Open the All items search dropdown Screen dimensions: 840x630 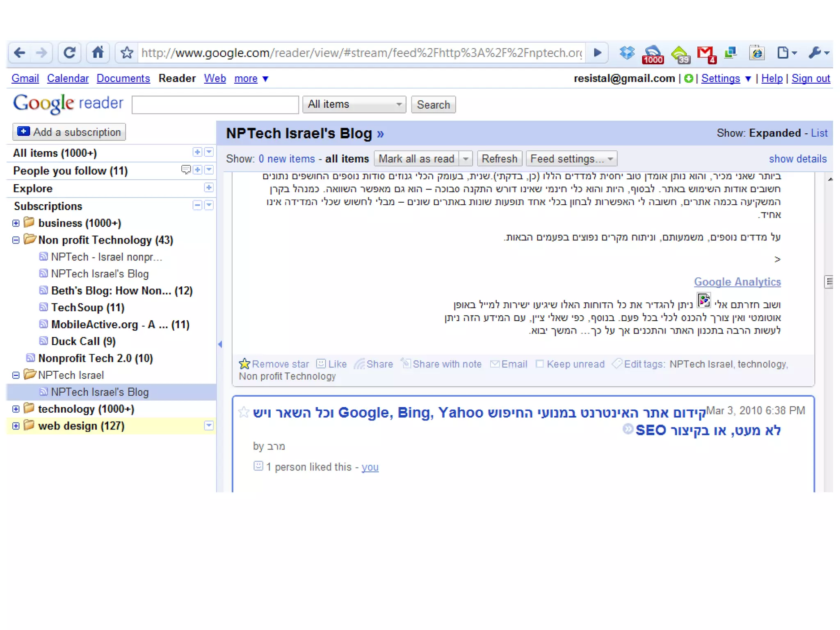pos(354,105)
